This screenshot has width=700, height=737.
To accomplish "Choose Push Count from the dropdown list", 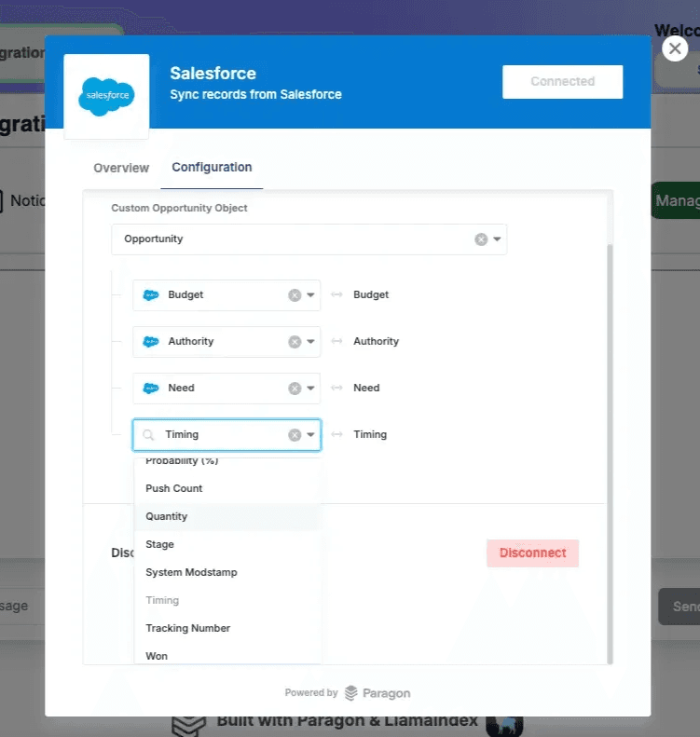I will [x=174, y=488].
